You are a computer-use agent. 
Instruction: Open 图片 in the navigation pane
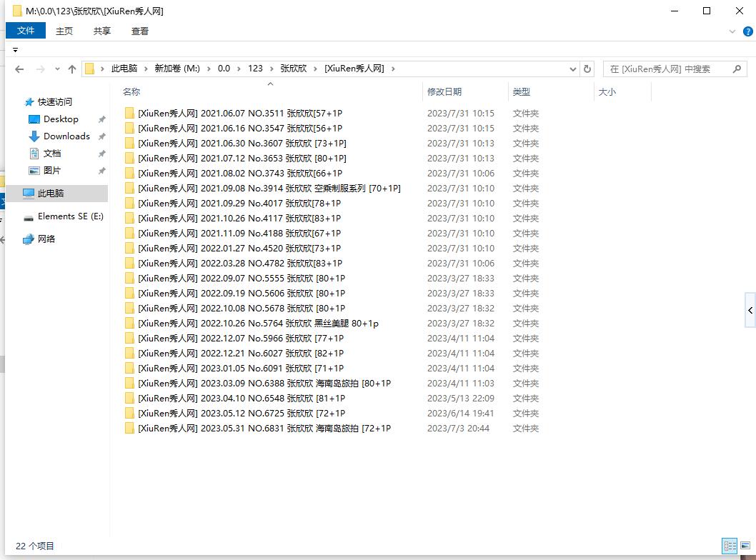click(x=52, y=171)
